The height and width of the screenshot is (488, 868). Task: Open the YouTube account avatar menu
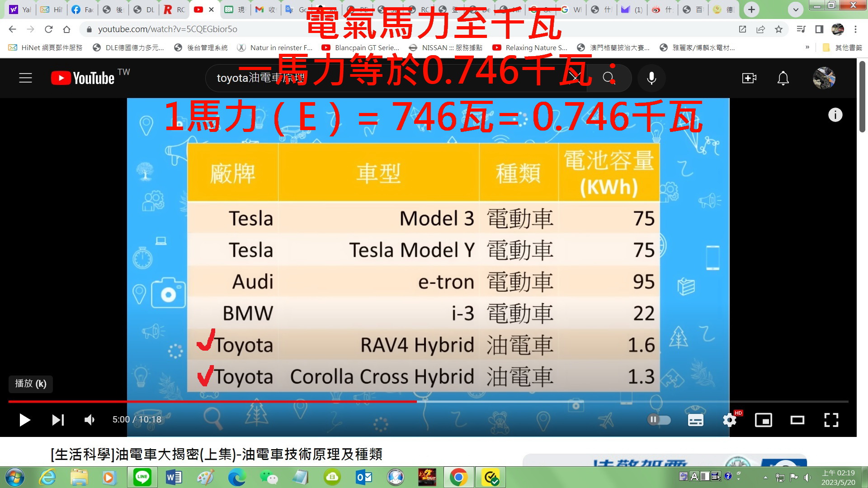coord(824,78)
